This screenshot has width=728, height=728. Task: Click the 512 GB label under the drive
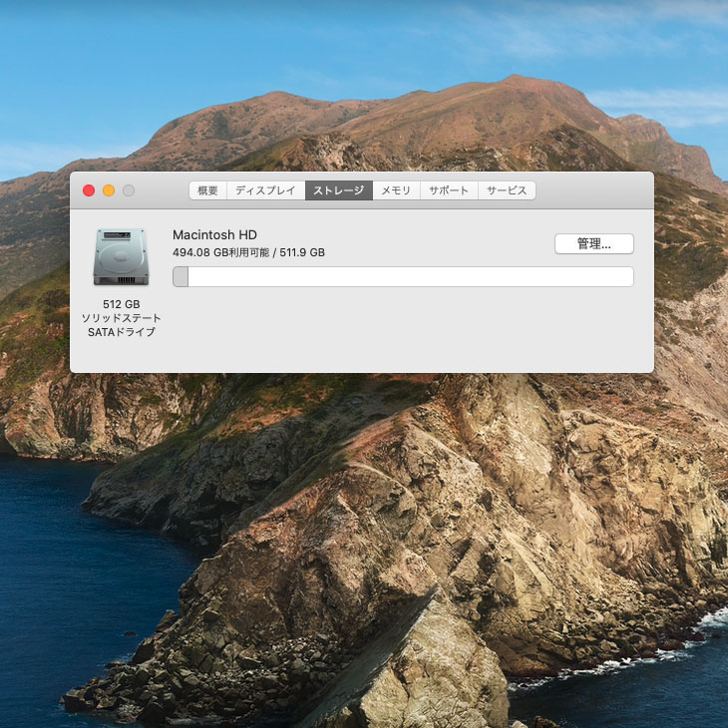[121, 304]
